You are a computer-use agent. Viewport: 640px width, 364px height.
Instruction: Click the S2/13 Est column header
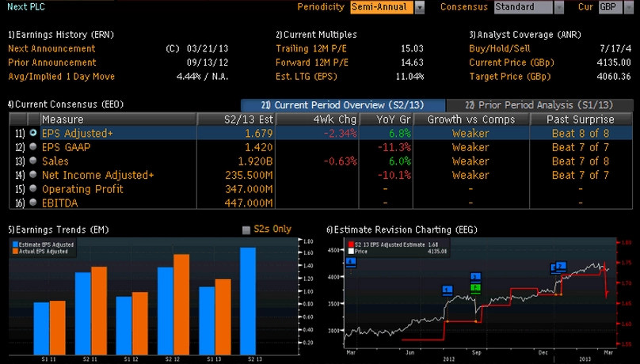[x=236, y=119]
